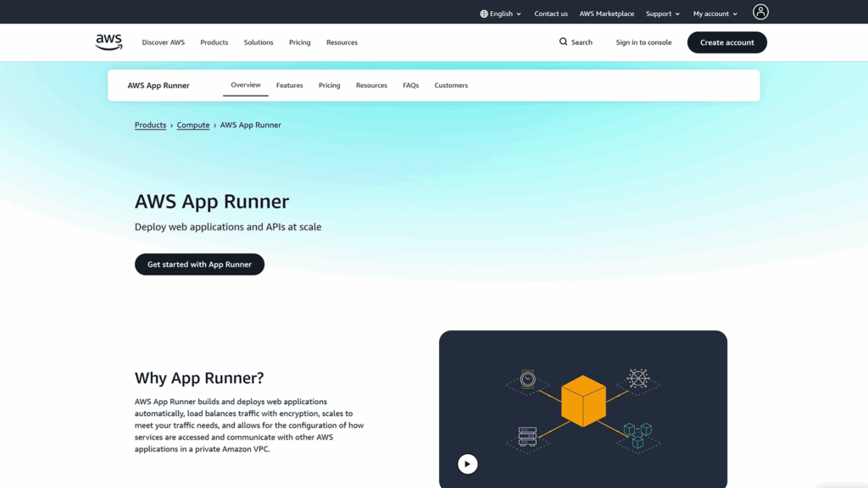This screenshot has height=488, width=868.
Task: Expand the Support dropdown
Action: [x=663, y=14]
